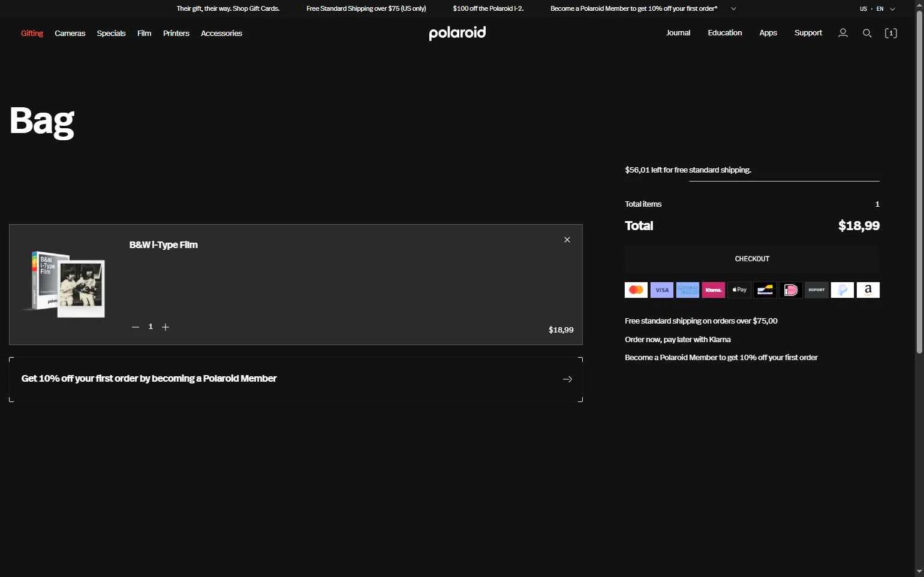Open the Accessories menu

221,34
